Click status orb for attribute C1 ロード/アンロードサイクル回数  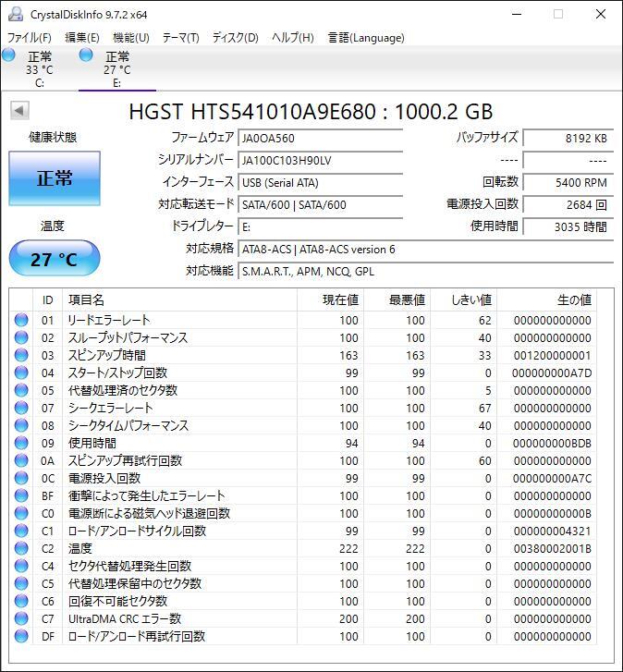[21, 531]
